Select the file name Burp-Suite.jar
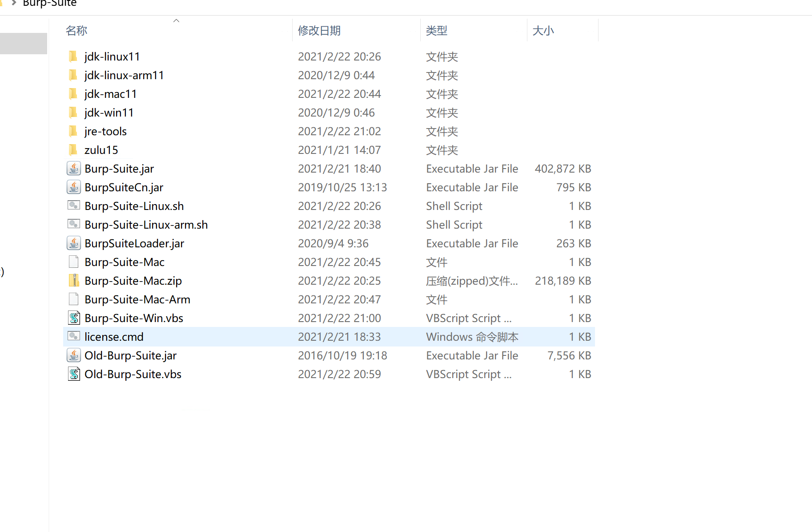The width and height of the screenshot is (812, 532). pos(119,169)
